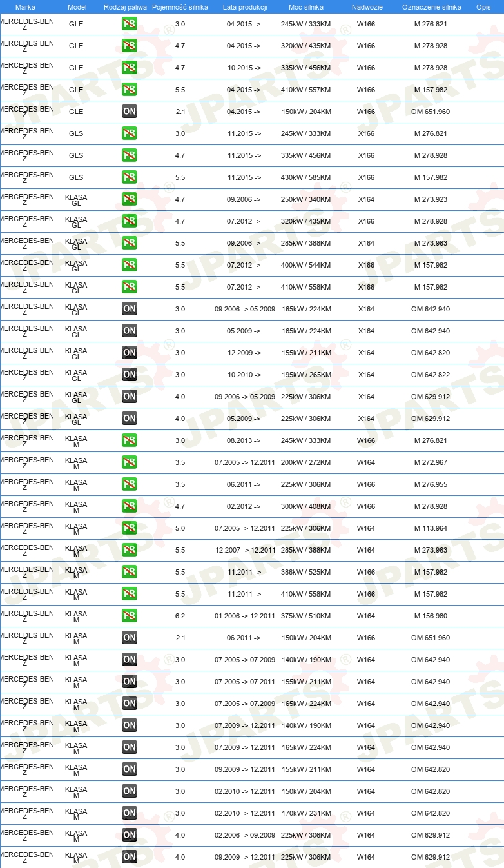Select the 12.2009 -> production date cell
The height and width of the screenshot is (868, 504).
tap(244, 353)
